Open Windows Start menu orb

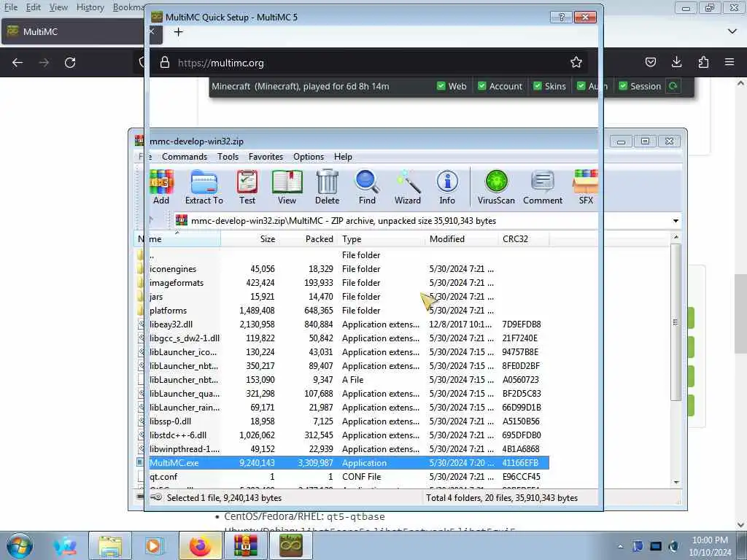[20, 545]
